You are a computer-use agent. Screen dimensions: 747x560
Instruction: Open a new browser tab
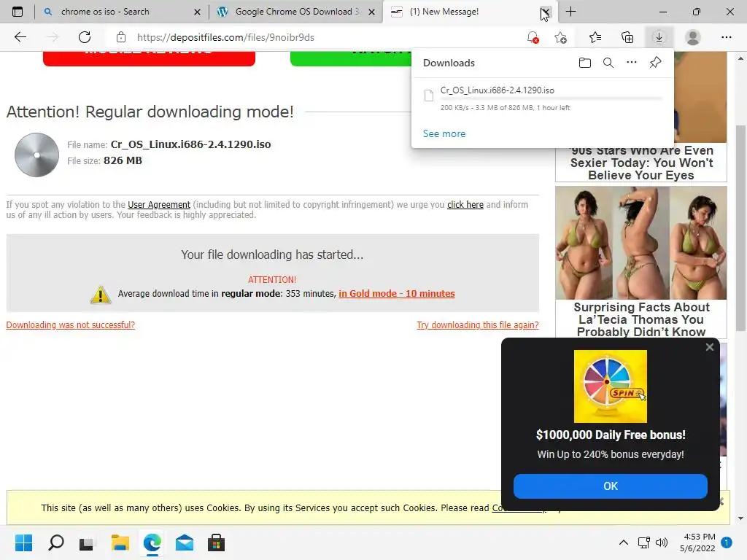coord(570,12)
